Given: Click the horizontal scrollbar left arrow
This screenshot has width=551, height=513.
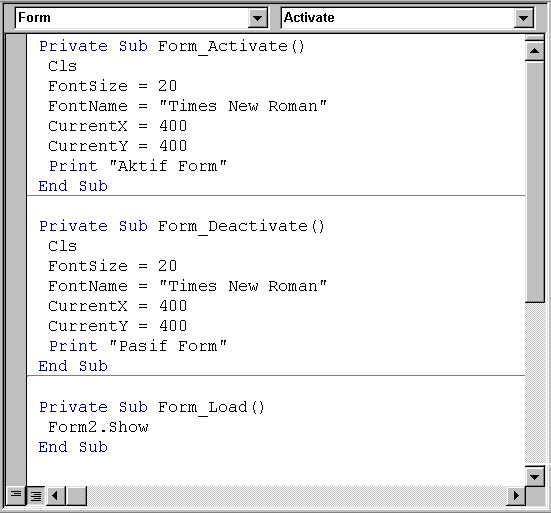Looking at the screenshot, I should 55,496.
